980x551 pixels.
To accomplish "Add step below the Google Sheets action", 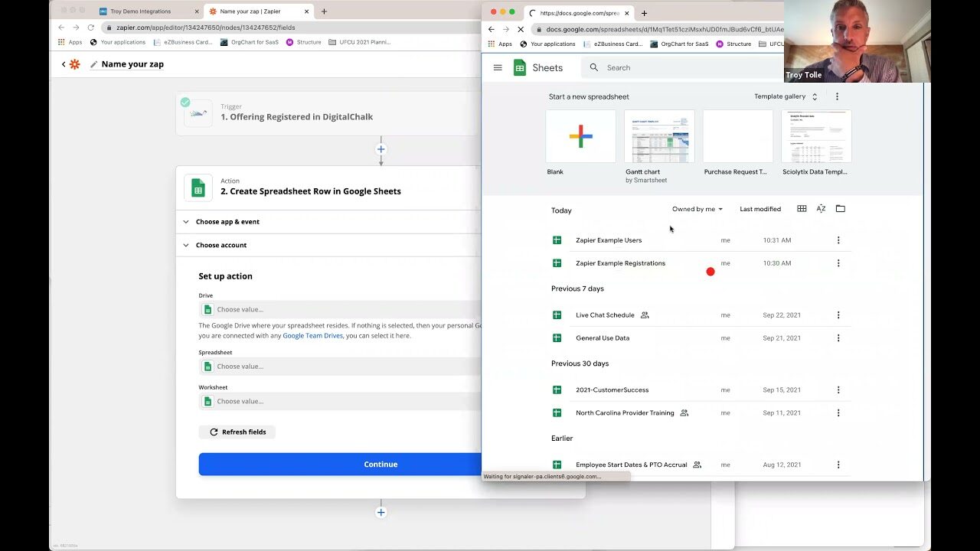I will (x=381, y=513).
